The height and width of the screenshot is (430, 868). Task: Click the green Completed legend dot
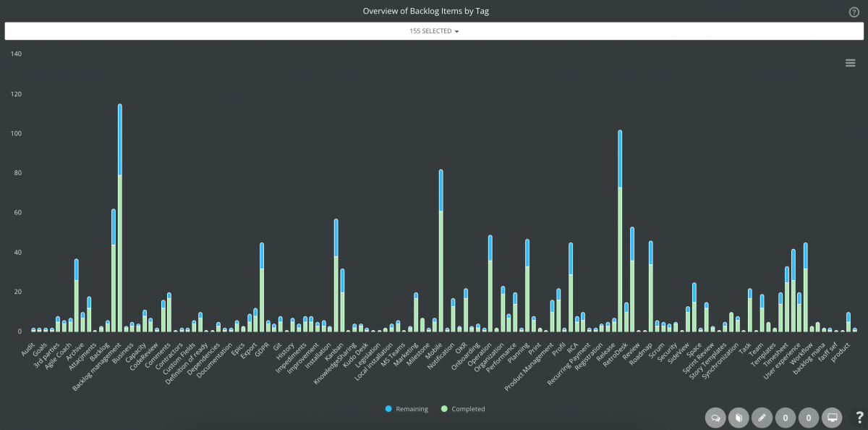[445, 409]
